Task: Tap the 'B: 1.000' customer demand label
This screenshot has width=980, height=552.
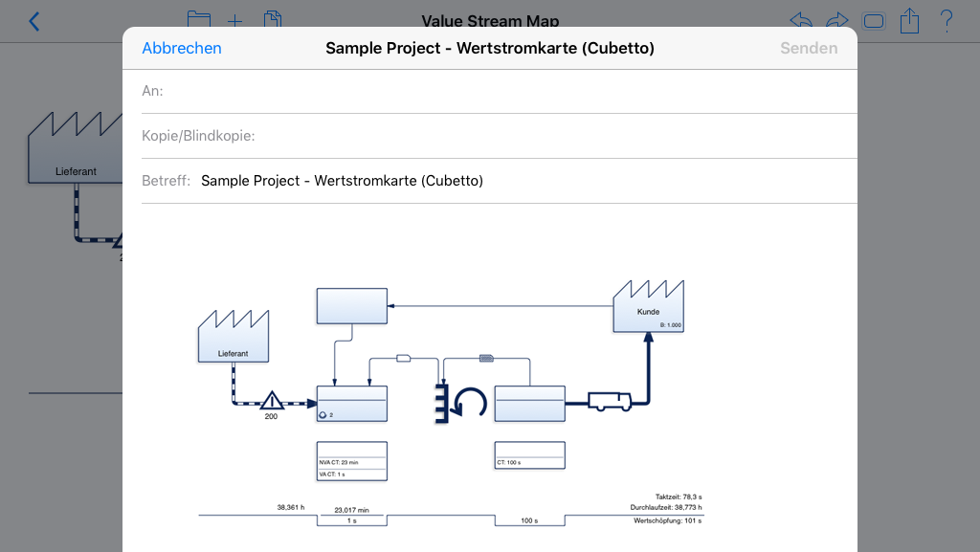Action: (671, 325)
